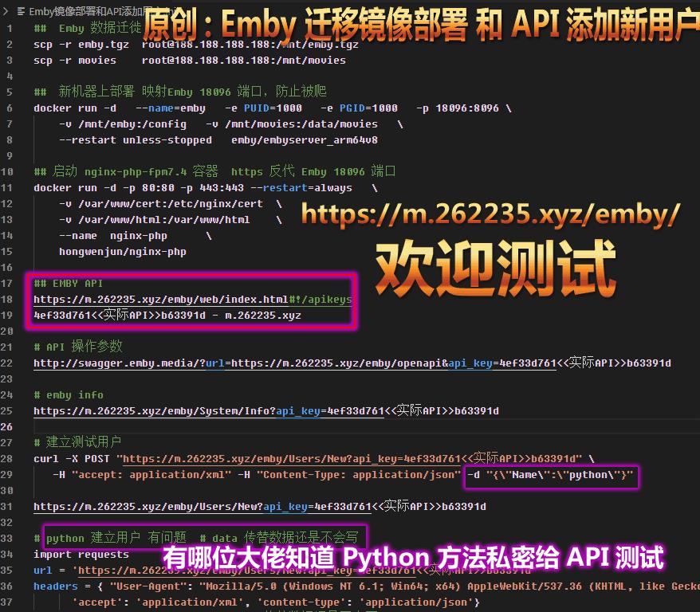Select line number 26 in the gutter
The image size is (700, 612).
pos(6,427)
